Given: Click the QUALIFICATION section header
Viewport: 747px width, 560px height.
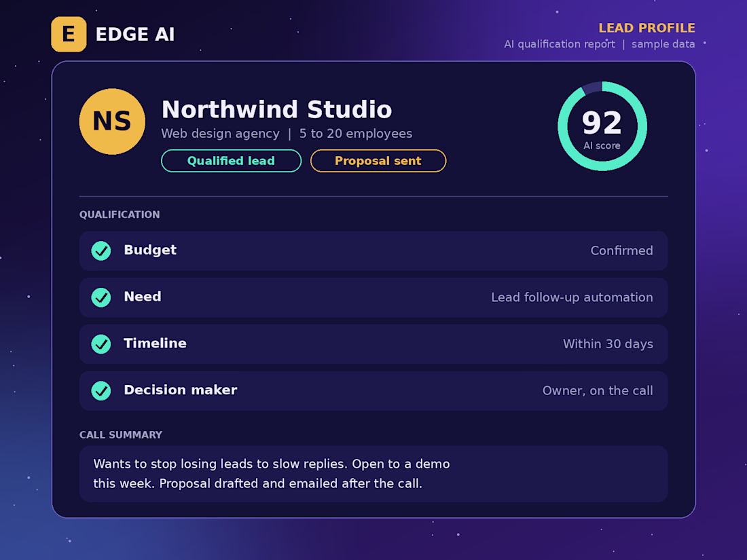Looking at the screenshot, I should click(x=120, y=214).
